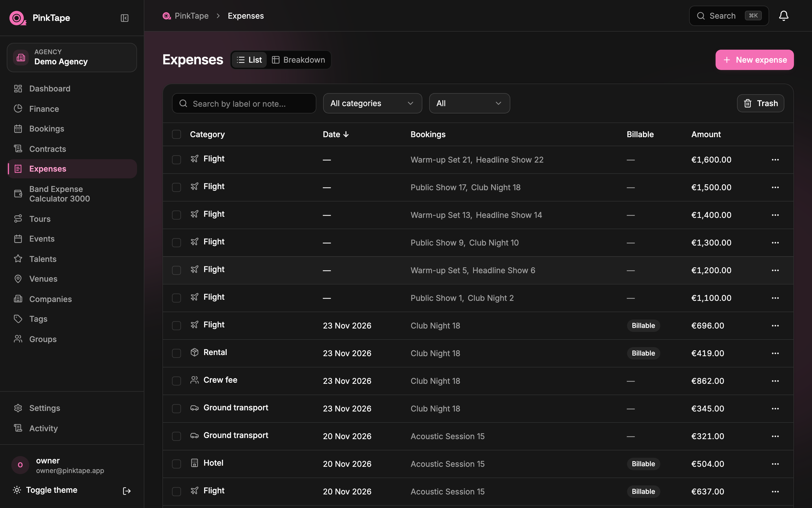Check the Warm-up Set 13 flight row

click(176, 215)
